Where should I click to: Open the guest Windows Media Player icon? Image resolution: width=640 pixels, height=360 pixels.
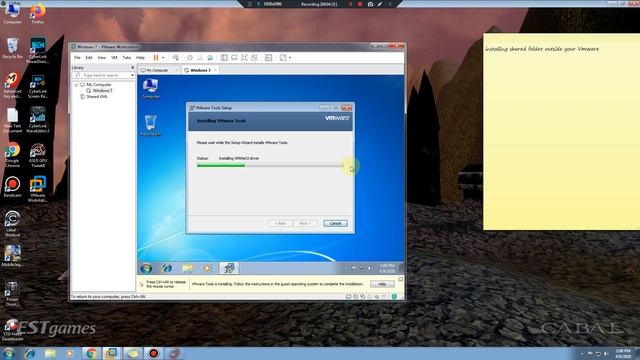207,268
